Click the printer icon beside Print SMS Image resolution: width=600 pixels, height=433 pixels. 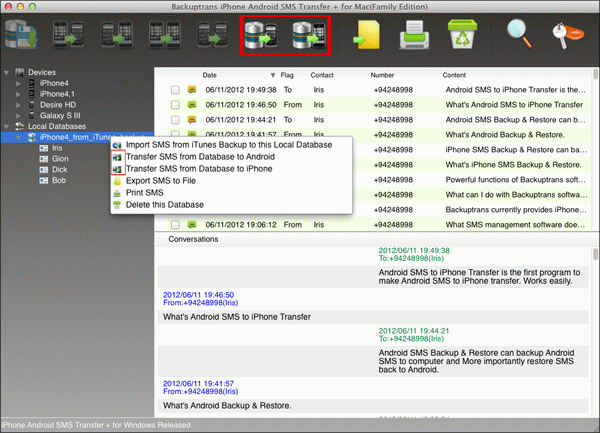[117, 193]
